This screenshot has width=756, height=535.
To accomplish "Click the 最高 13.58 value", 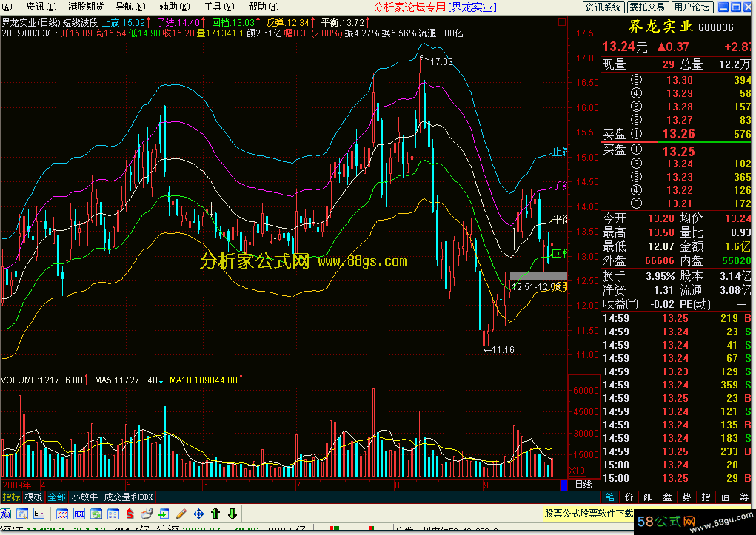I will 661,232.
